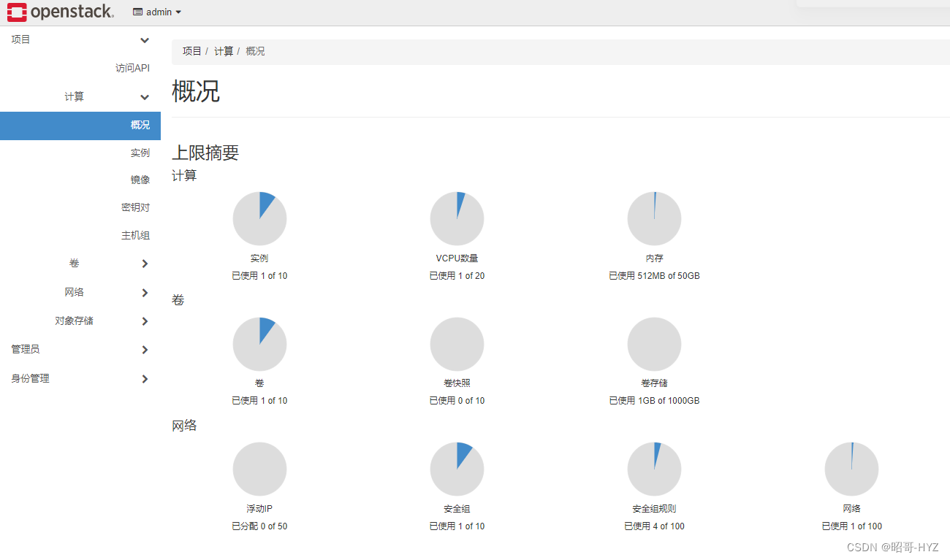Click the 卷快照 usage pie chart

(x=457, y=344)
